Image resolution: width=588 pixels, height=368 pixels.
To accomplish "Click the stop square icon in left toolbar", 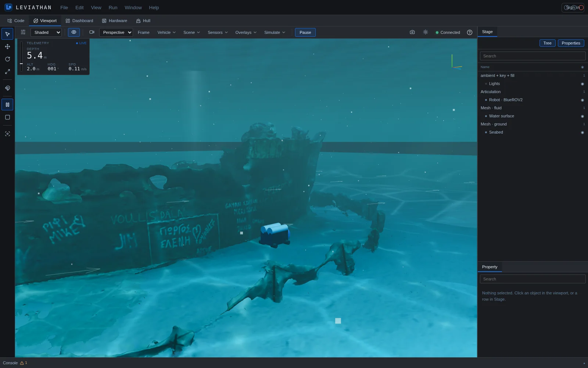I will coord(7,117).
